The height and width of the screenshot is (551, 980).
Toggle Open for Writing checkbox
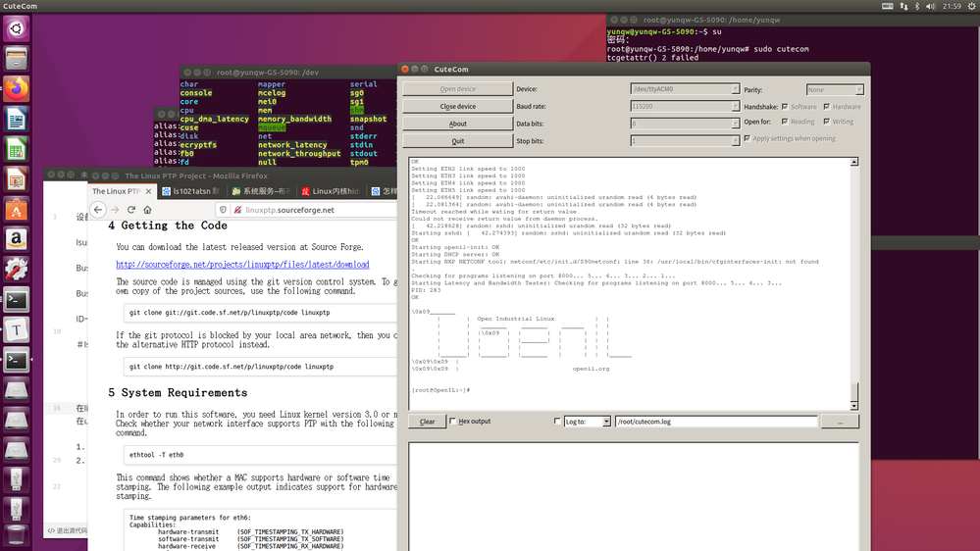(x=827, y=122)
